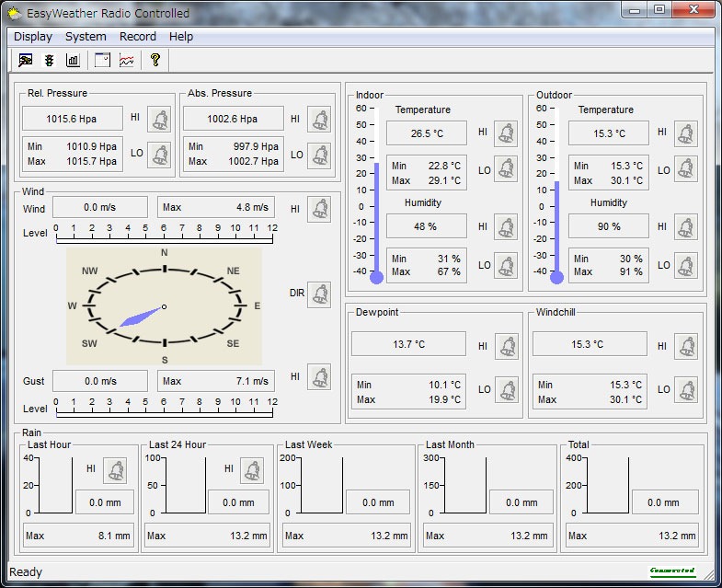
Task: Toggle Windchill LO alarm bell
Action: coord(686,390)
